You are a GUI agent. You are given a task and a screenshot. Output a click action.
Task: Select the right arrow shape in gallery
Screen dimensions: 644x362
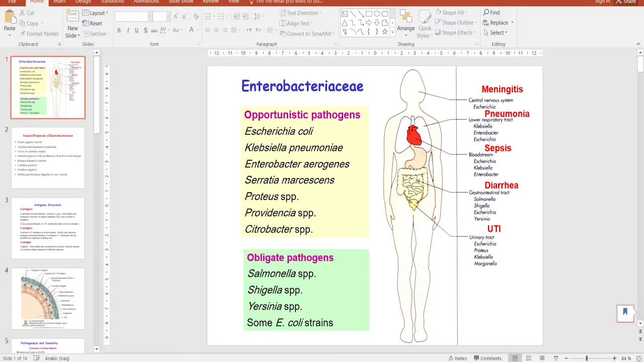(x=369, y=23)
